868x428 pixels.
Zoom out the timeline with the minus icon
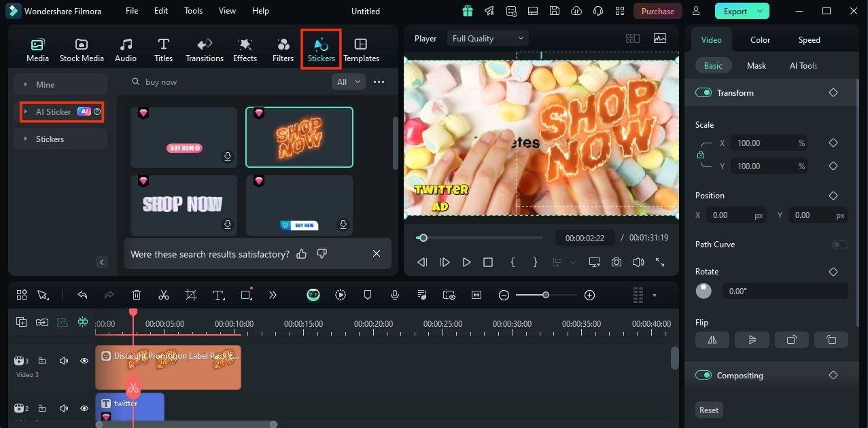pos(504,295)
